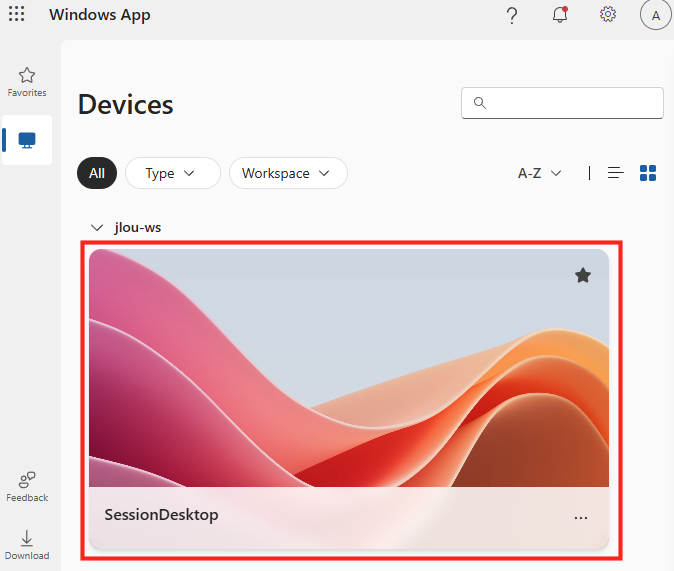Image resolution: width=674 pixels, height=571 pixels.
Task: Switch to list view layout
Action: (x=616, y=173)
